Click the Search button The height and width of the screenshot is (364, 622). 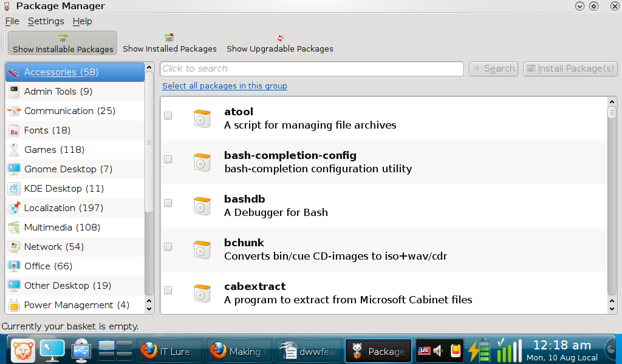coord(493,69)
